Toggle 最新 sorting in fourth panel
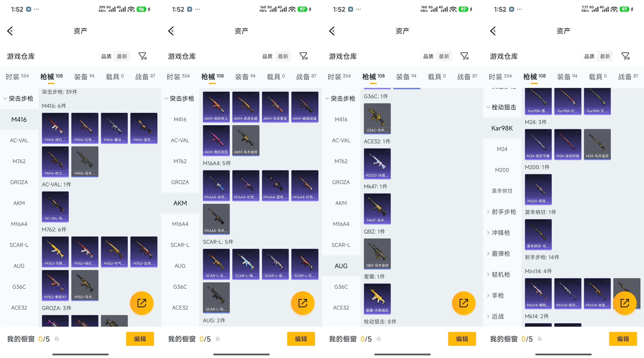 (x=605, y=57)
